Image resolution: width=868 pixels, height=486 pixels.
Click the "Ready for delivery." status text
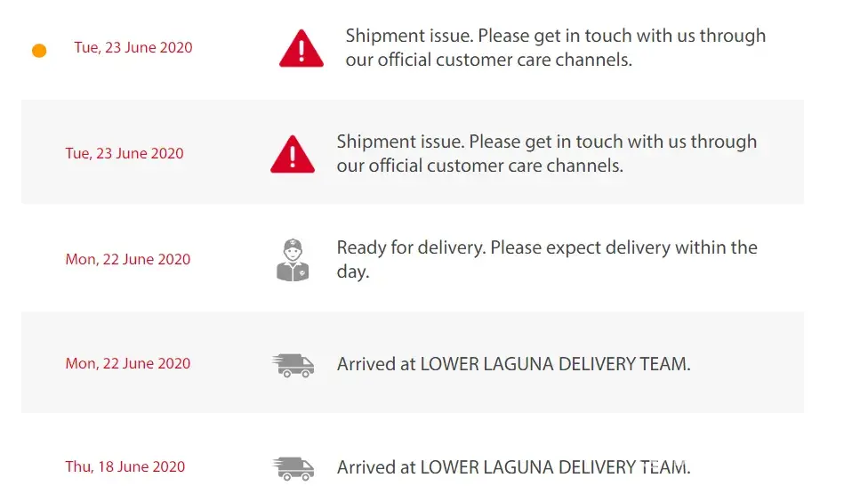point(411,247)
